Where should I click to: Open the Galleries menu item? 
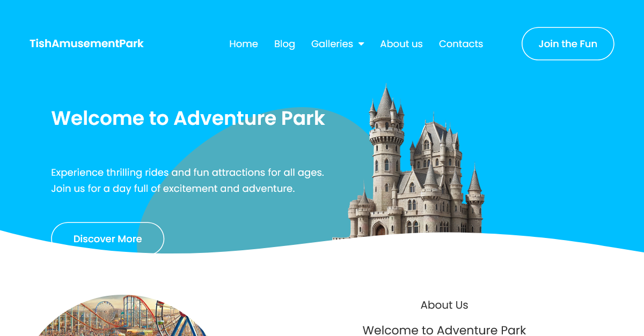332,44
